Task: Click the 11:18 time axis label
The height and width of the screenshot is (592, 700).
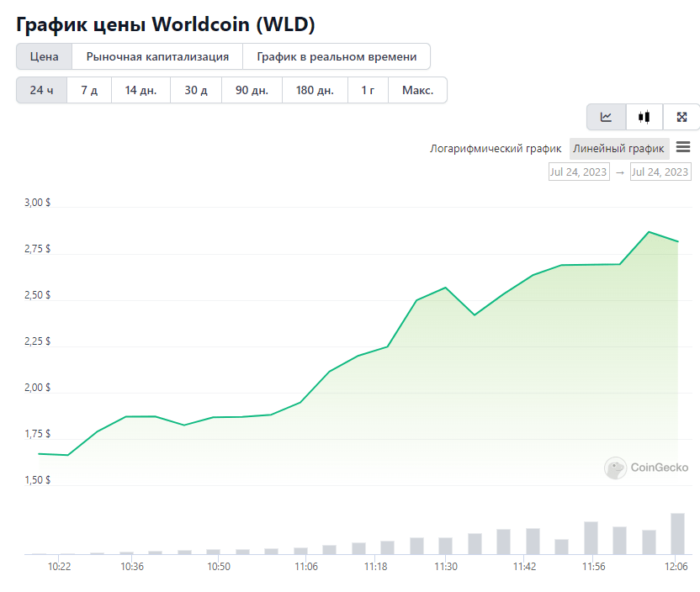Action: click(376, 567)
